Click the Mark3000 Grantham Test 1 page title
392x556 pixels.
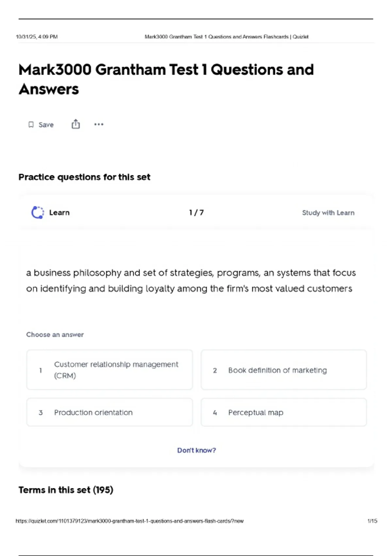pyautogui.click(x=166, y=79)
